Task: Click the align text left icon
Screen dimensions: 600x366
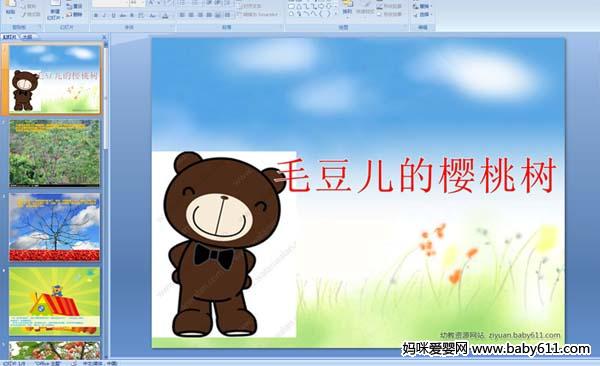Action: tap(182, 15)
